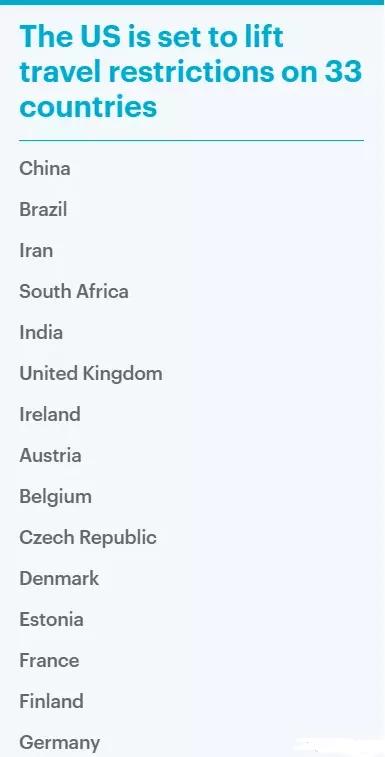Click the teal bar at the top

192,2
